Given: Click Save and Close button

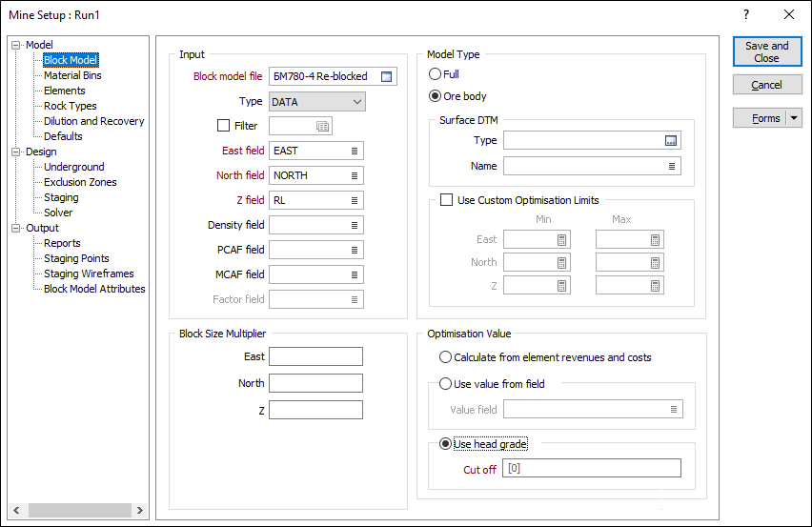Looking at the screenshot, I should [767, 51].
